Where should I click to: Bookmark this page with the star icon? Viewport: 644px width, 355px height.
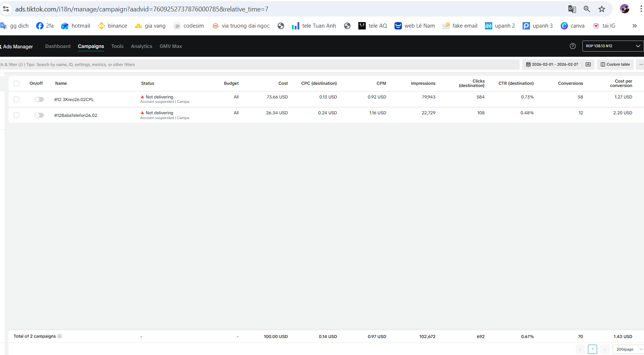(602, 9)
